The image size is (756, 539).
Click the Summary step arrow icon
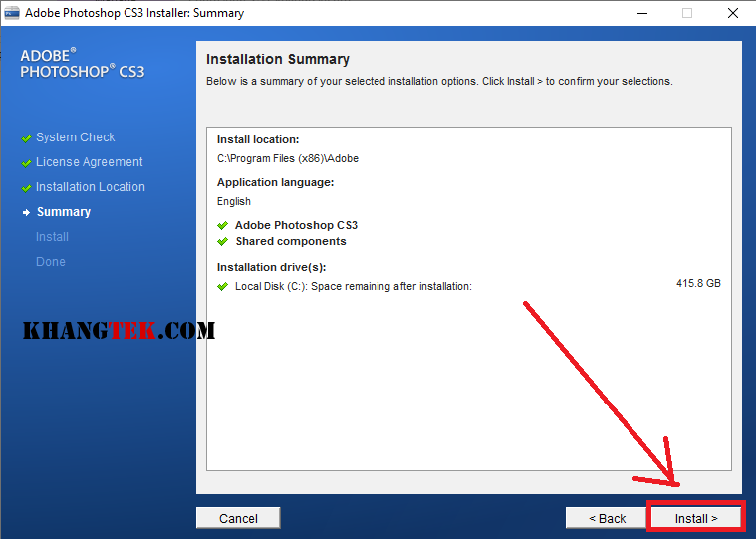tap(26, 213)
